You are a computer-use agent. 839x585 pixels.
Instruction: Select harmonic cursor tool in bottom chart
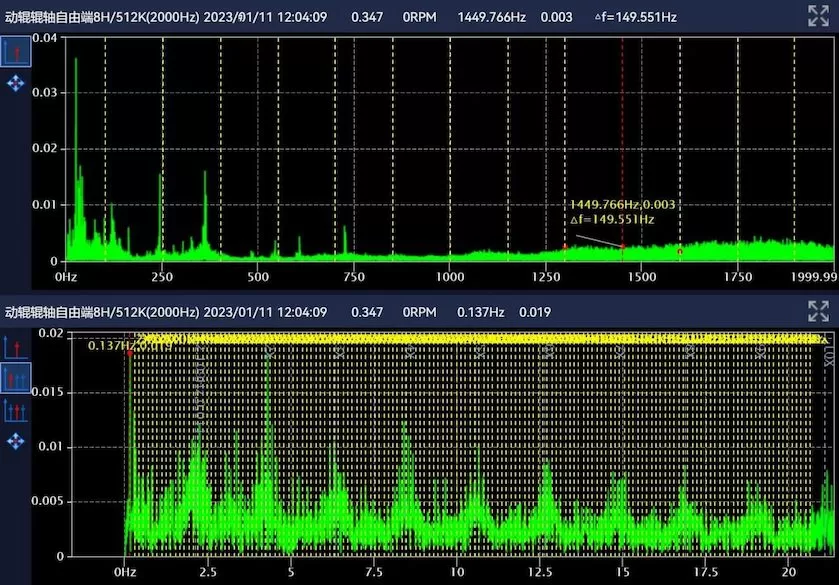(x=16, y=378)
